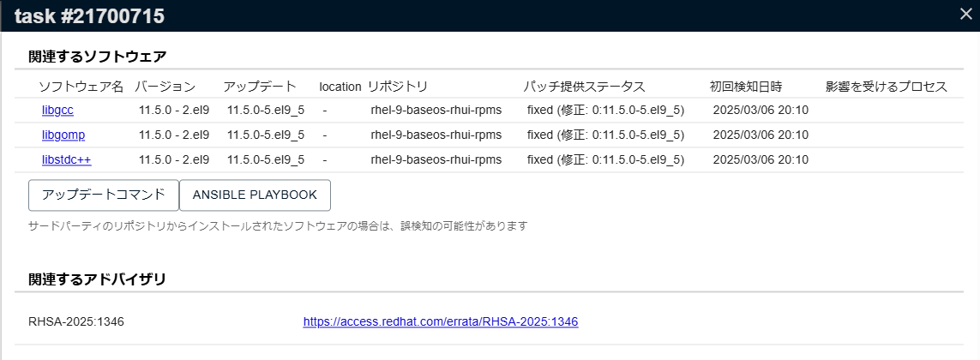Click the アップデートコマンド button

point(104,195)
